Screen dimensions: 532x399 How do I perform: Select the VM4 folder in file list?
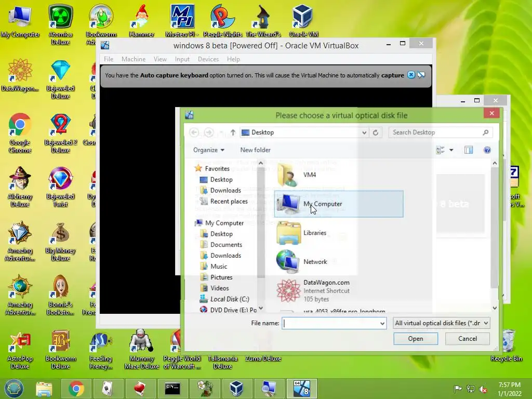[339, 175]
